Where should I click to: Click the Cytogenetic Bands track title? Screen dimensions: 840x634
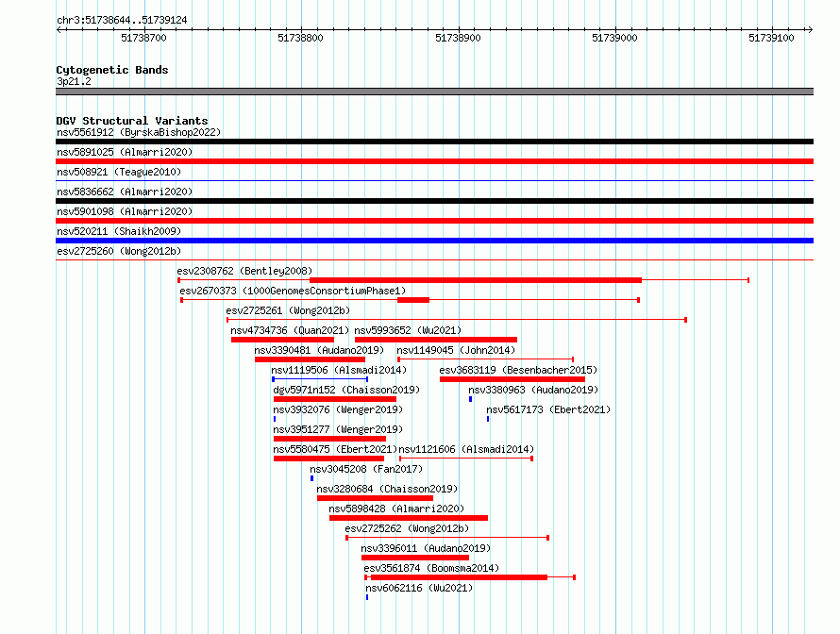(x=112, y=70)
